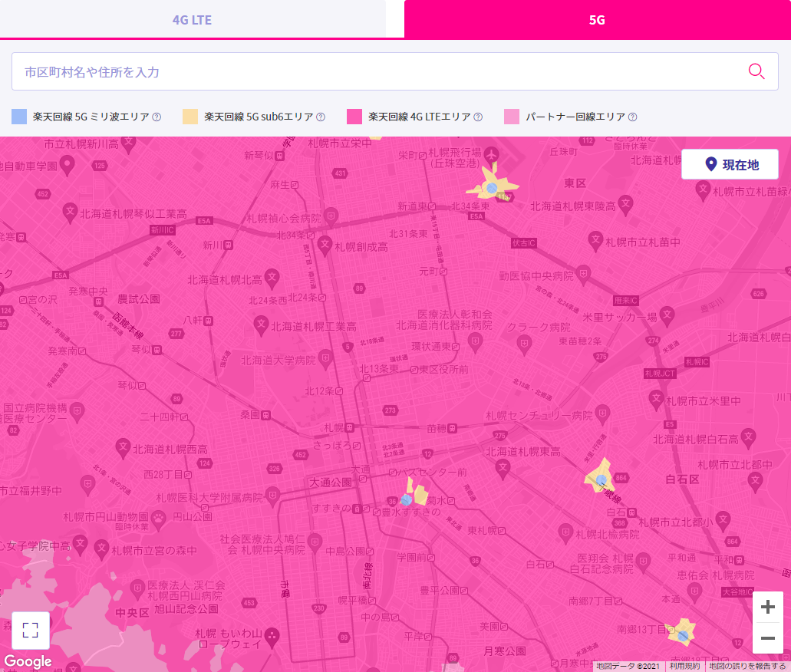Toggle fullscreen map view
Viewport: 791px width, 672px height.
pyautogui.click(x=30, y=630)
